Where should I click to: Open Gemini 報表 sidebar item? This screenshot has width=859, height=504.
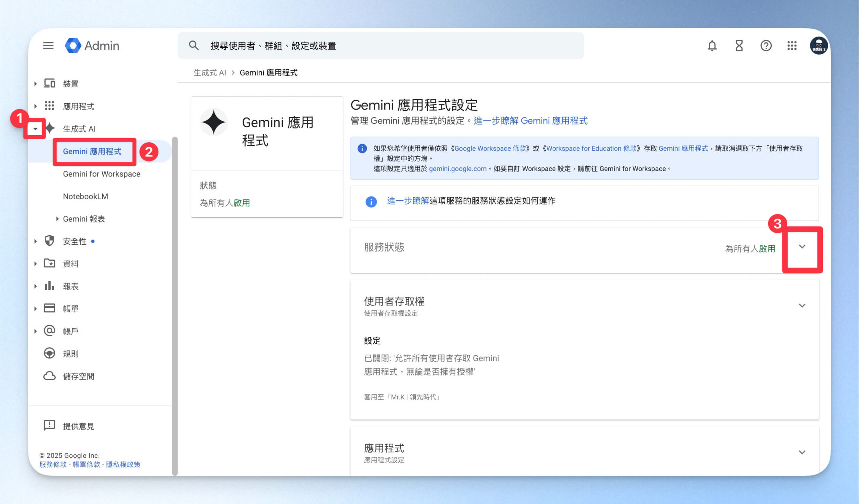point(84,219)
